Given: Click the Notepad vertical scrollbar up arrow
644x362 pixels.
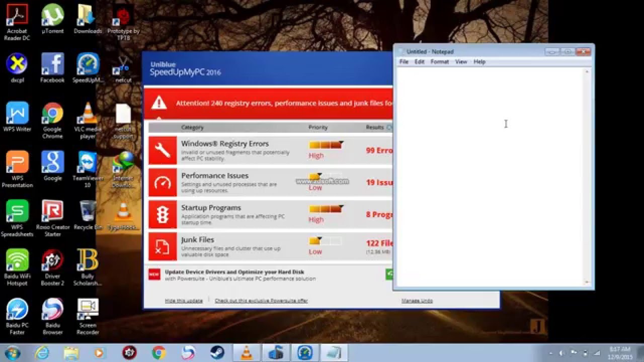Looking at the screenshot, I should coord(587,71).
